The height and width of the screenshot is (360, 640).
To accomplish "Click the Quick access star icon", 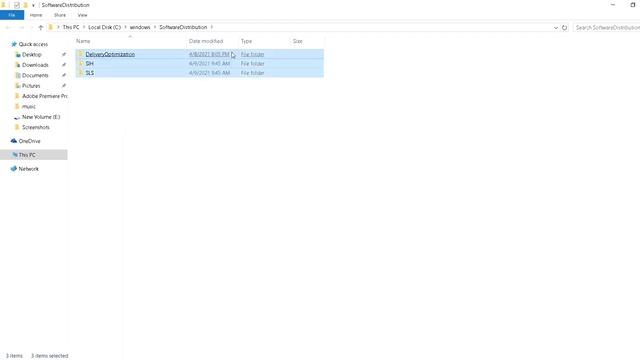I will tap(13, 44).
